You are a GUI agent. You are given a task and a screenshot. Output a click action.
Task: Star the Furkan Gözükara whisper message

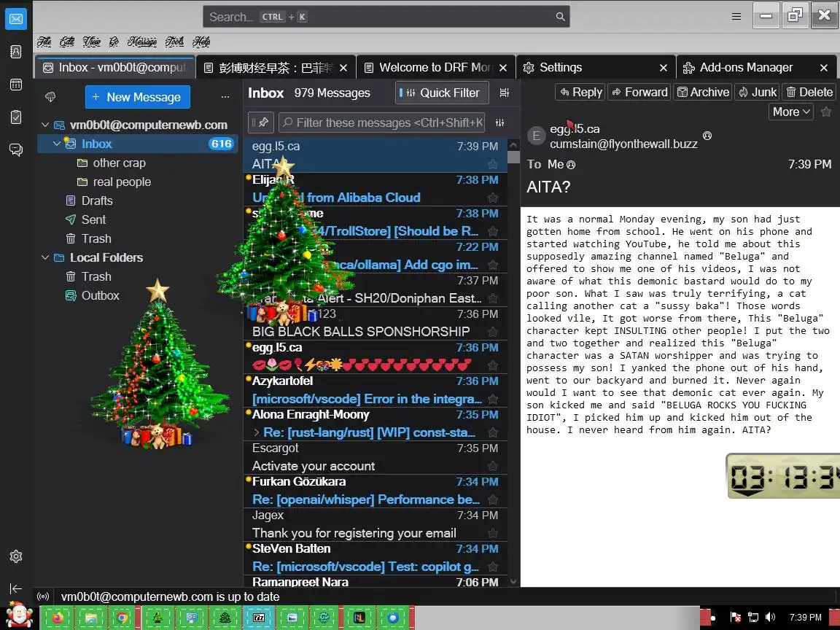click(493, 499)
